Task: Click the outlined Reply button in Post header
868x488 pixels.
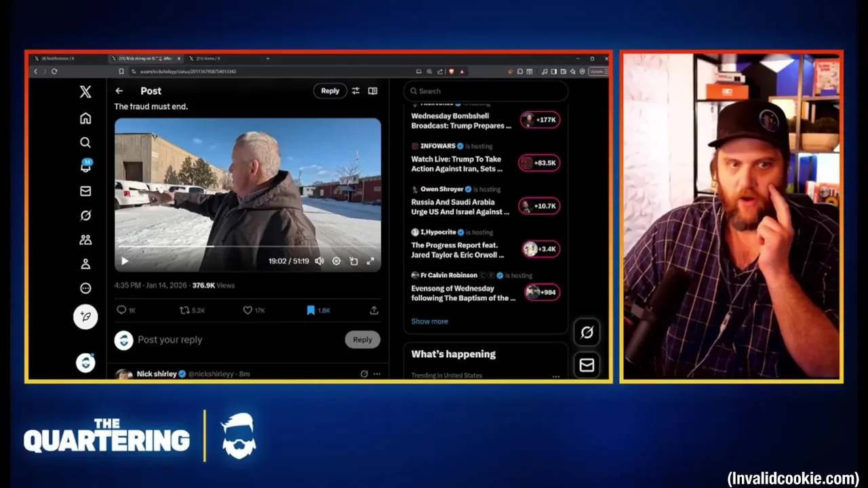Action: (330, 91)
